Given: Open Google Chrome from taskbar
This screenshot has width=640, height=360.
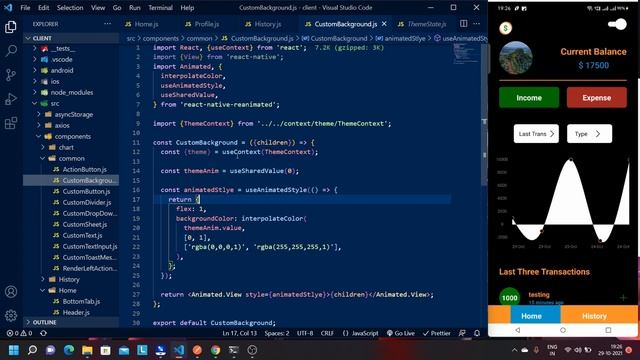Looking at the screenshot, I should tap(216, 350).
